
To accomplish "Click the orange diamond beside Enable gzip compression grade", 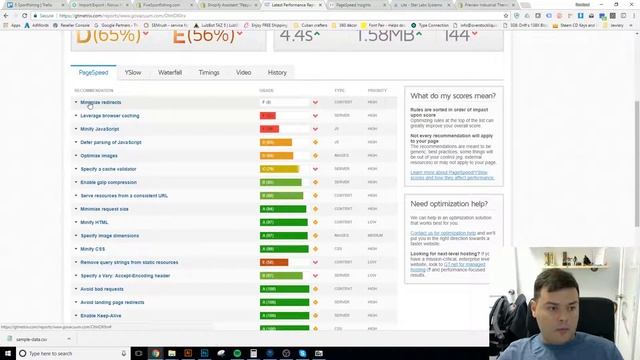I will pyautogui.click(x=315, y=182).
